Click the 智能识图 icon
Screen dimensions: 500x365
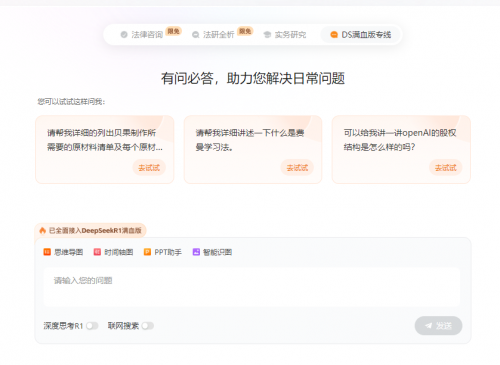(196, 252)
